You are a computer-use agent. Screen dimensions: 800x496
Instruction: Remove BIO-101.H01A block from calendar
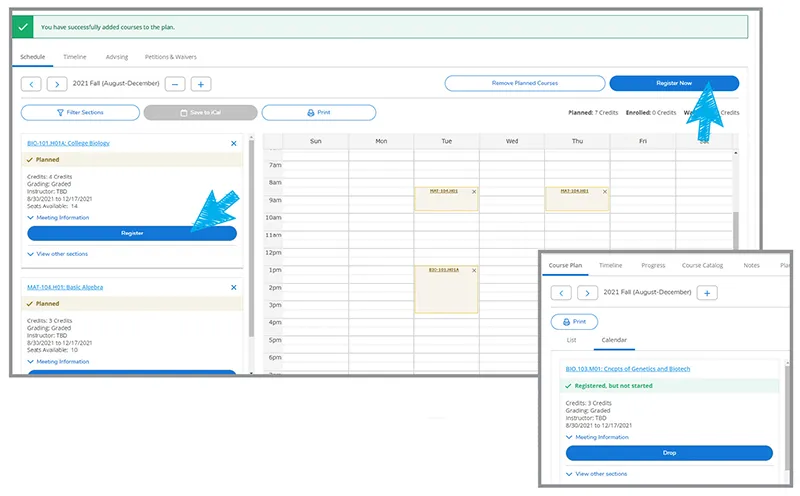coord(474,270)
